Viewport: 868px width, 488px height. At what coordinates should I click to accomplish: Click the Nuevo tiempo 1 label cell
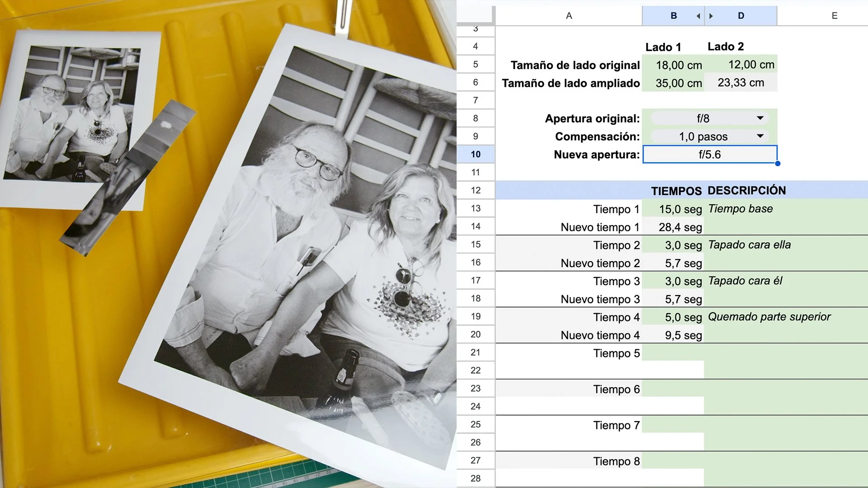pyautogui.click(x=569, y=227)
